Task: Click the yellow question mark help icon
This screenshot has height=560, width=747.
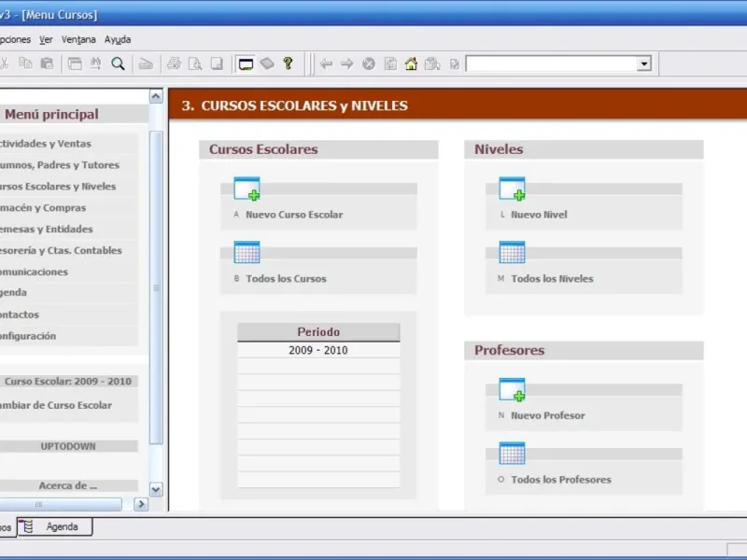Action: [288, 63]
